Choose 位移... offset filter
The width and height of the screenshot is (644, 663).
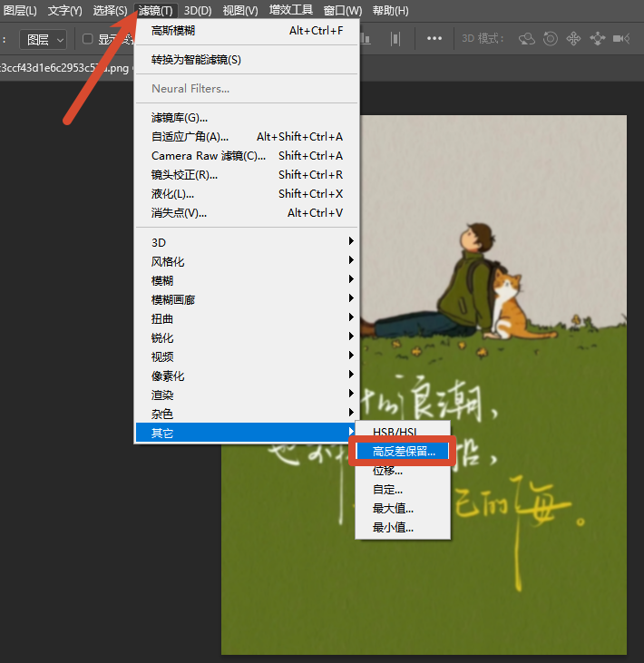(403, 470)
